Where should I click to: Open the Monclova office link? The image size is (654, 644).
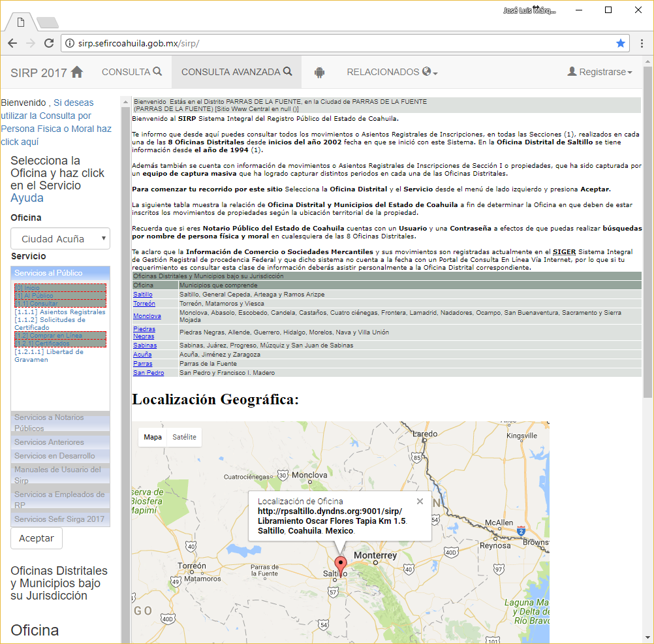tap(147, 316)
